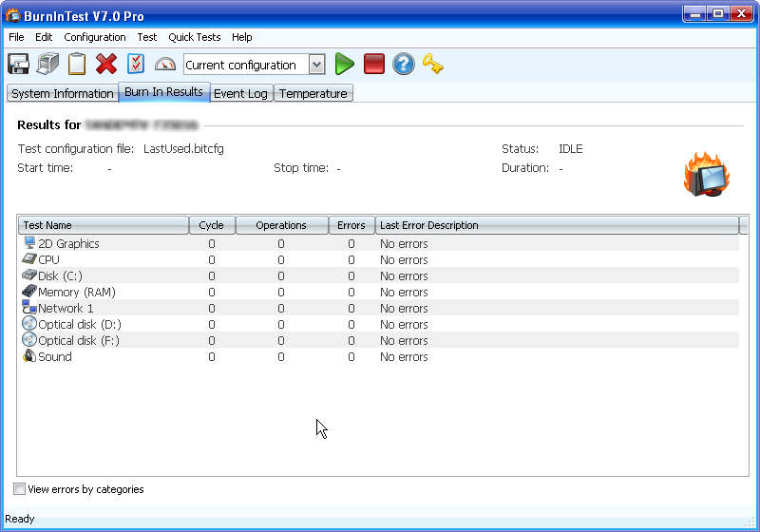Image resolution: width=760 pixels, height=532 pixels.
Task: Sort by the Test Name column header
Action: 104,225
